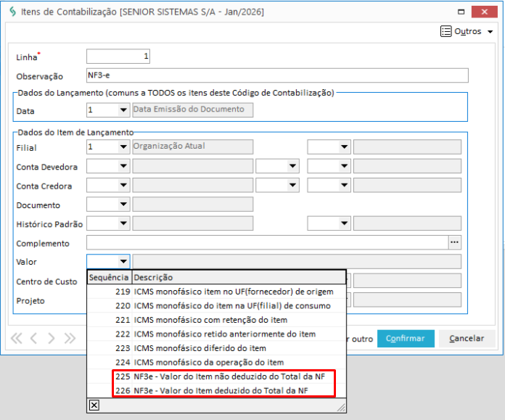
Task: Open the Documento dropdown
Action: click(123, 205)
